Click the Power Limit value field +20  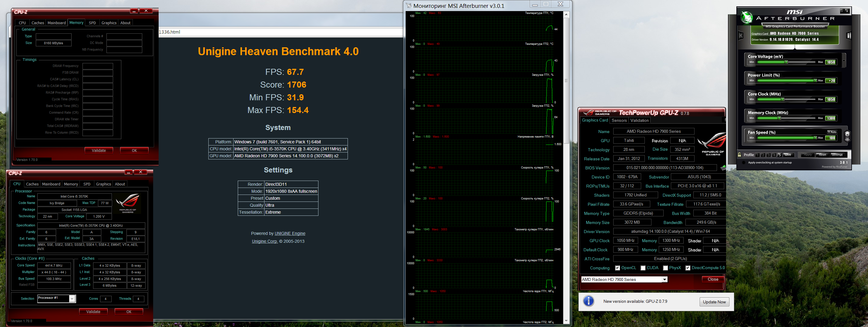click(831, 81)
